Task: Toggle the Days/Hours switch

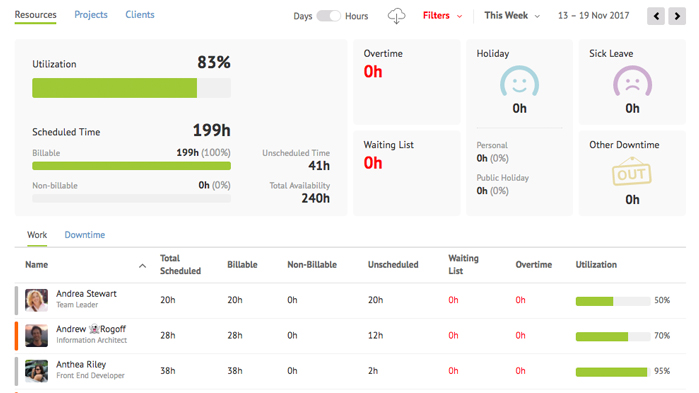Action: coord(329,16)
